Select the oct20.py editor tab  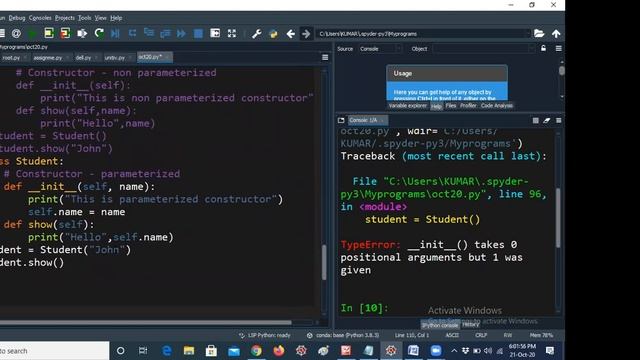click(150, 57)
